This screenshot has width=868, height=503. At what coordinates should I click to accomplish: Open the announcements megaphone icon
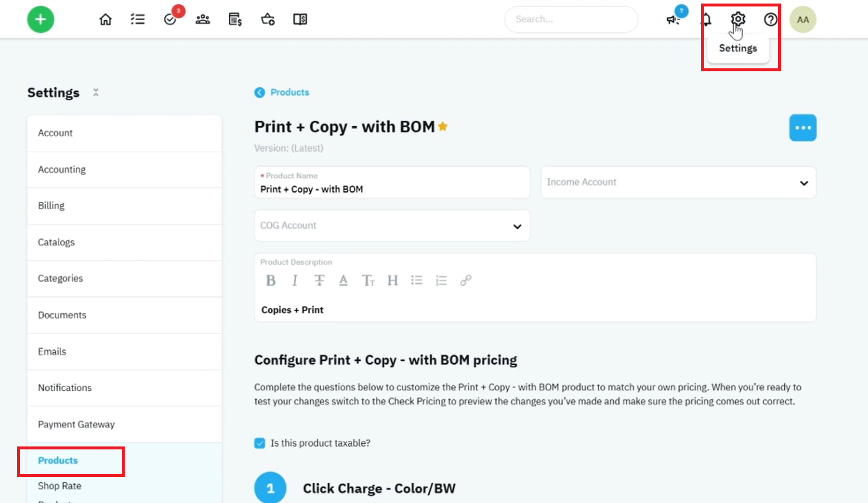[x=674, y=19]
